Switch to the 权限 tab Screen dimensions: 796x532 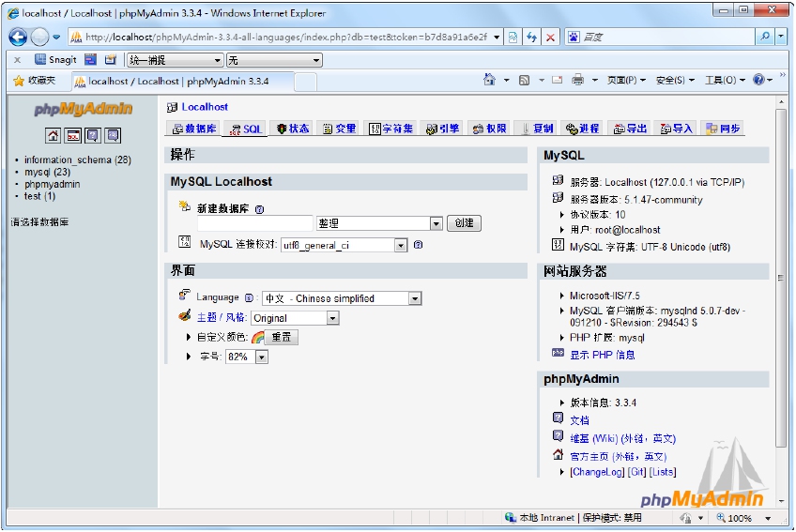coord(489,129)
